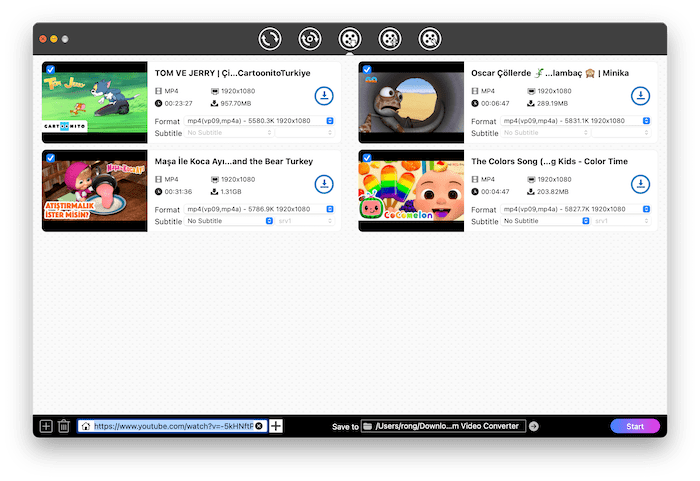Click the add-file icon at bottom left
The width and height of the screenshot is (700, 481).
pos(46,426)
